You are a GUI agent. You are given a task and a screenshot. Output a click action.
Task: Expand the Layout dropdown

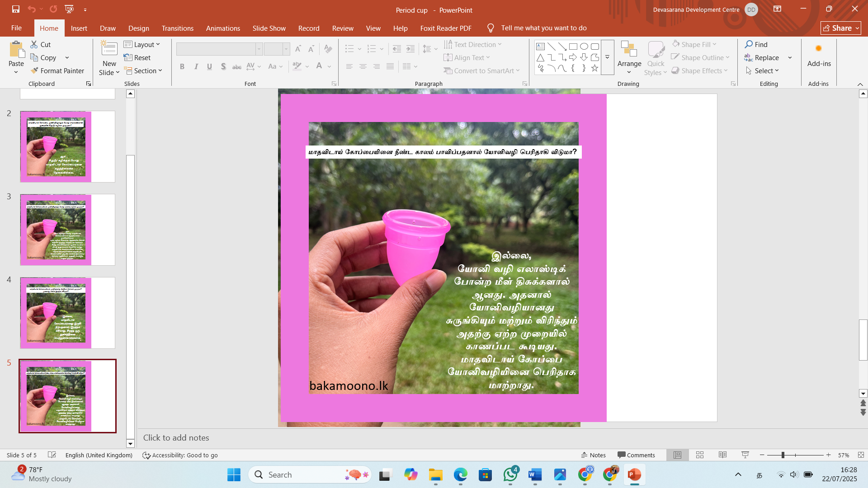click(x=142, y=44)
